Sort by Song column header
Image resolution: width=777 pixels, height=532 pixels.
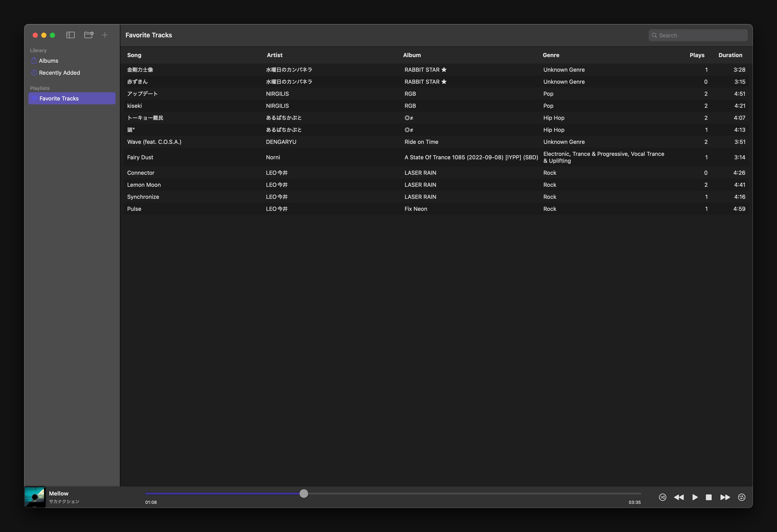(x=134, y=55)
